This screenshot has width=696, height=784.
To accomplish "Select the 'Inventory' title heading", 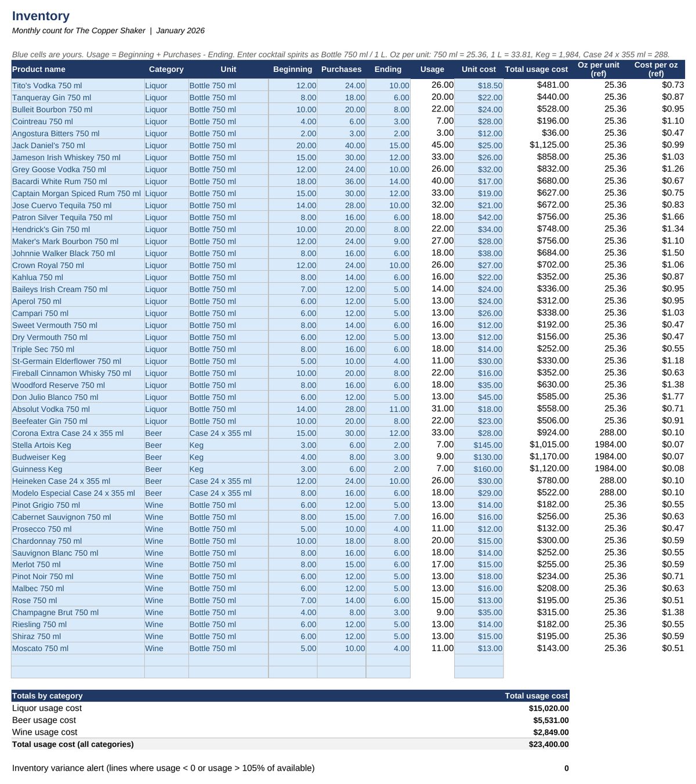I will [41, 16].
